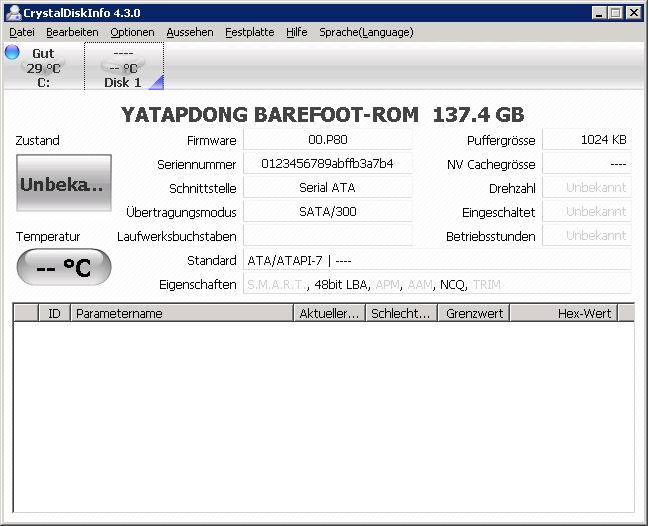Close the CrystalDiskInfo window
The height and width of the screenshot is (526, 648).
[634, 13]
